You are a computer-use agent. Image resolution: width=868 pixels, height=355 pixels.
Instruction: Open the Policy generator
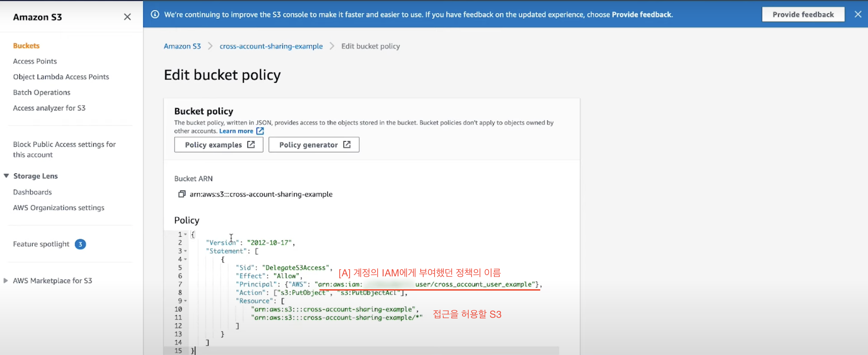[x=313, y=145]
